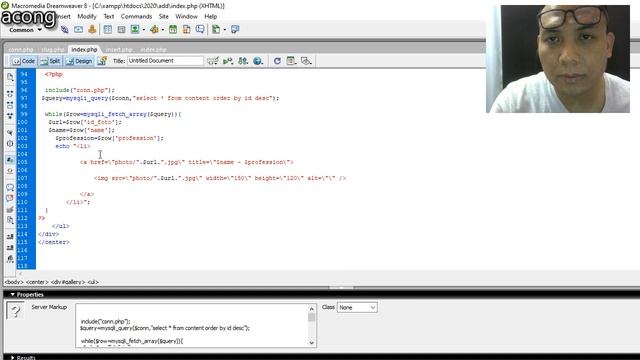Click Balance Braces on coding toolbar
Image resolution: width=640 pixels, height=360 pixels.
click(10, 144)
